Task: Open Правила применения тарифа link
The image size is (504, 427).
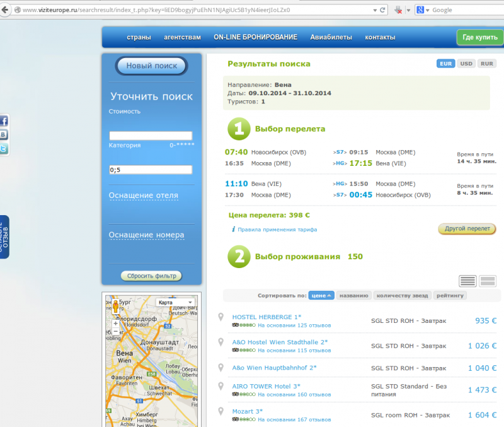Action: point(277,230)
